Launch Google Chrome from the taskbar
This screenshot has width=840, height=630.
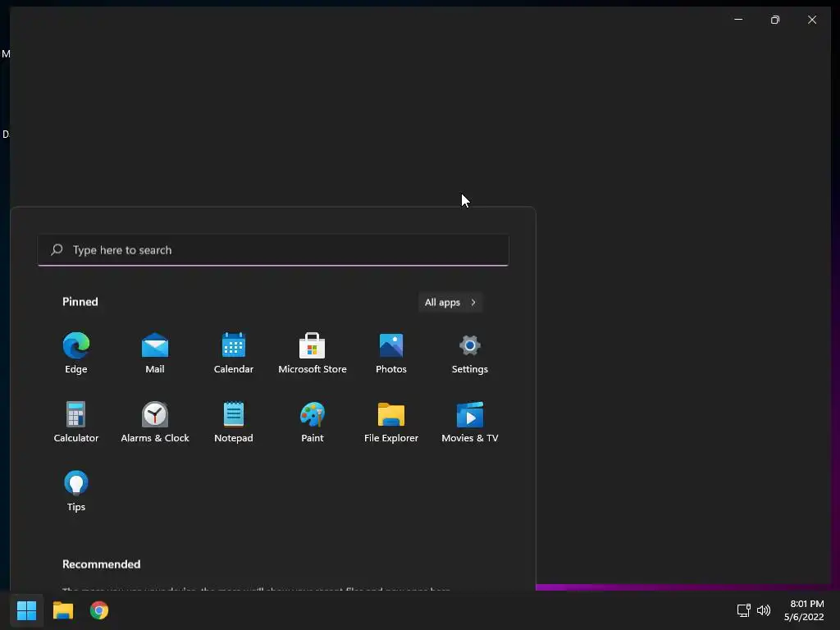pyautogui.click(x=99, y=610)
